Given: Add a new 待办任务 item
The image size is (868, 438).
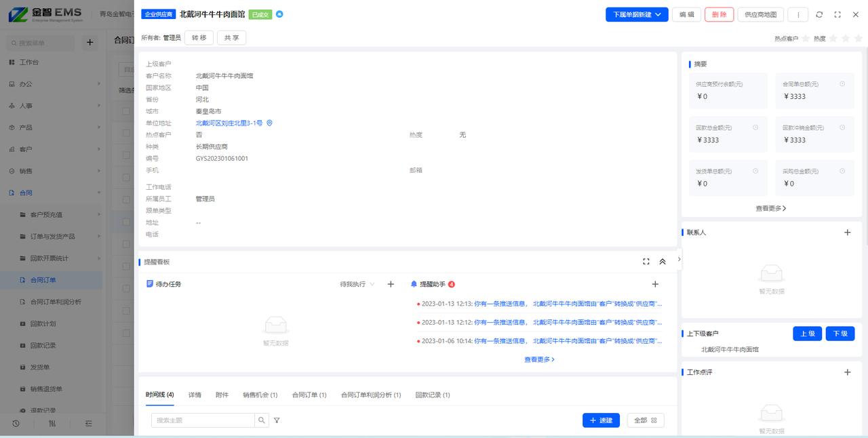Looking at the screenshot, I should (x=391, y=284).
